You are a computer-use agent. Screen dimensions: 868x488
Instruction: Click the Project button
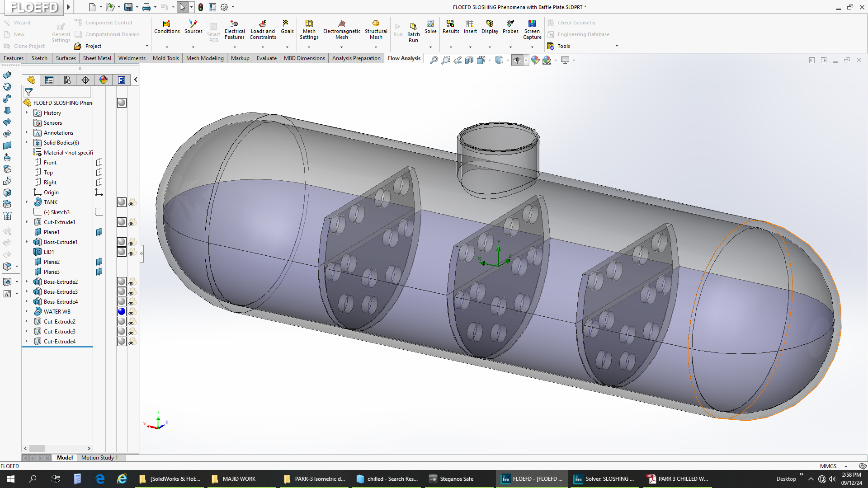pyautogui.click(x=93, y=46)
